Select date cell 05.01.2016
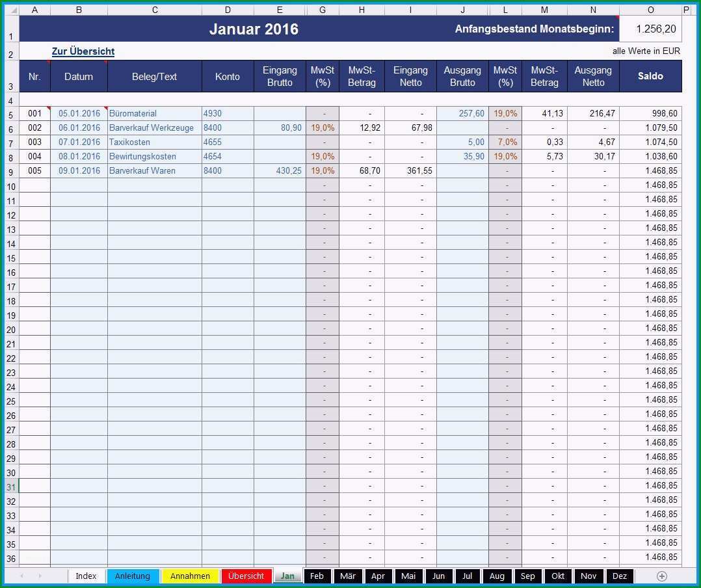The height and width of the screenshot is (588, 701). pos(79,114)
